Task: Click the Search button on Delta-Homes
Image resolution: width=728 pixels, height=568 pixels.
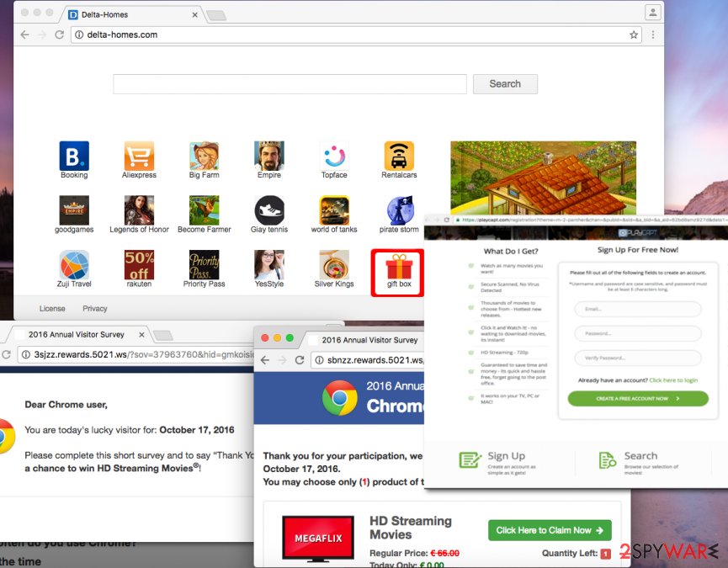Action: point(505,84)
